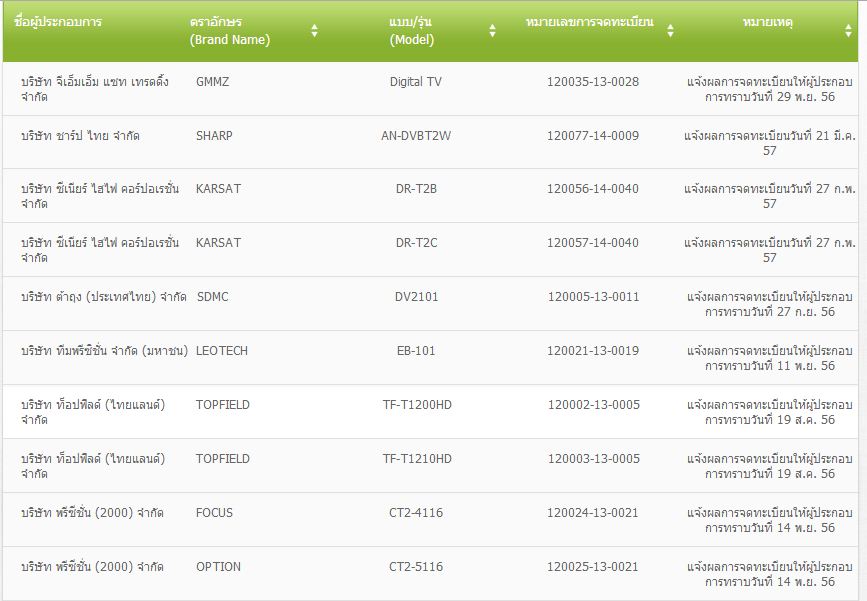
Task: Select model CT2-4116
Action: coord(416,513)
